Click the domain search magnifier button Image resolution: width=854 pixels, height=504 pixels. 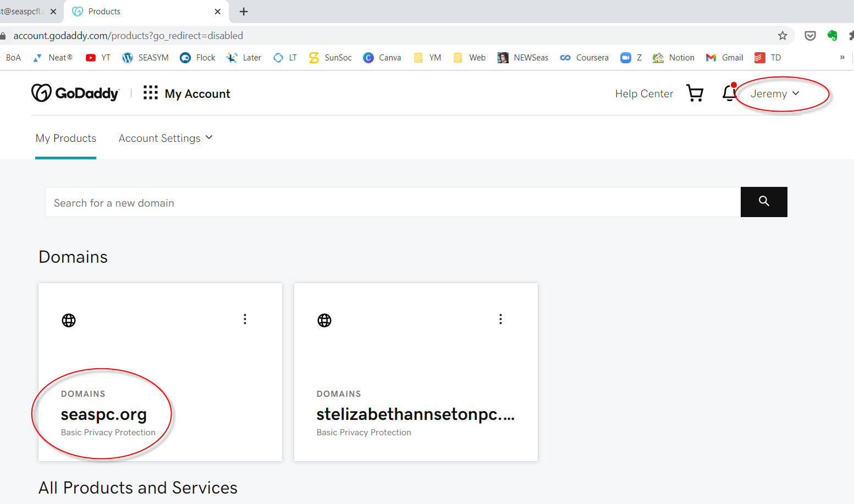pyautogui.click(x=763, y=202)
